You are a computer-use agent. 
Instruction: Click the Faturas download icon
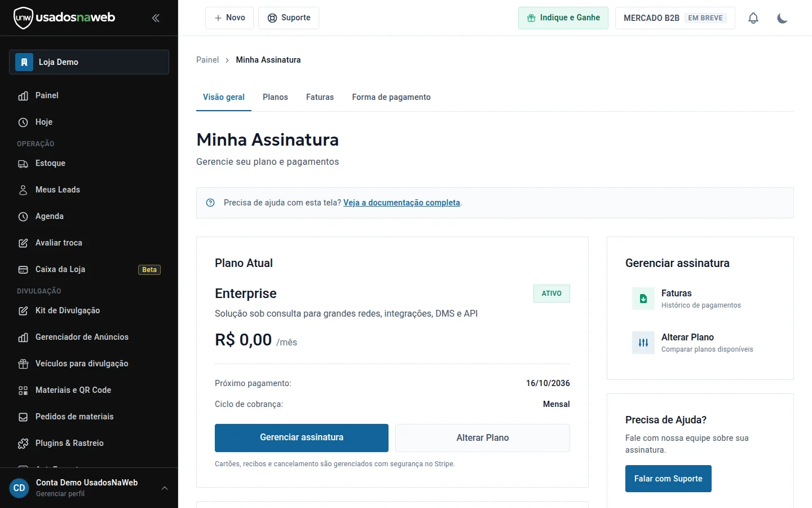click(x=643, y=299)
